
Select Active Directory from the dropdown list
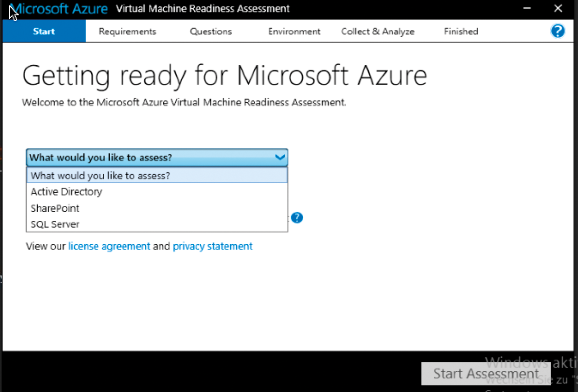(66, 192)
